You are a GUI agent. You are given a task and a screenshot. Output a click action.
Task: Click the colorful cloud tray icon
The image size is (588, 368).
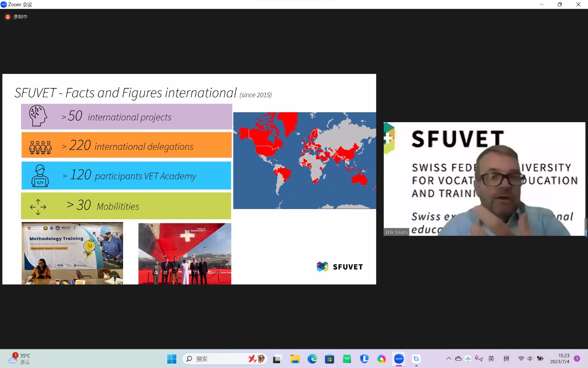468,358
